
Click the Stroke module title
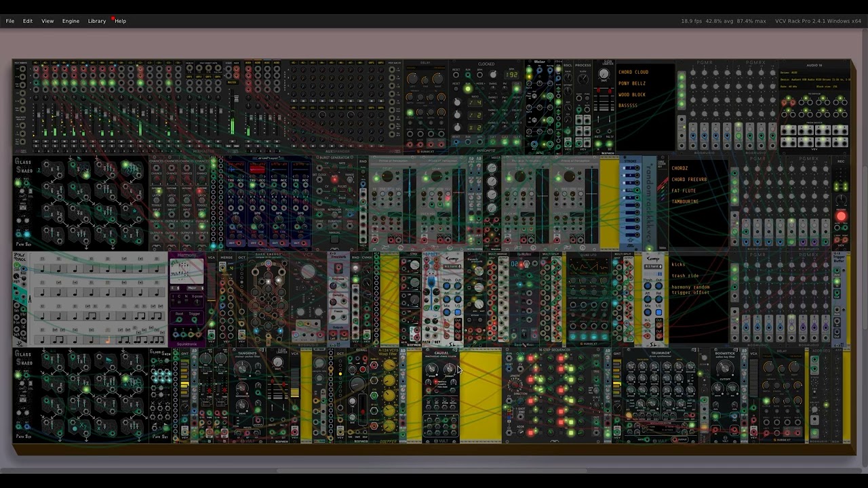[629, 163]
